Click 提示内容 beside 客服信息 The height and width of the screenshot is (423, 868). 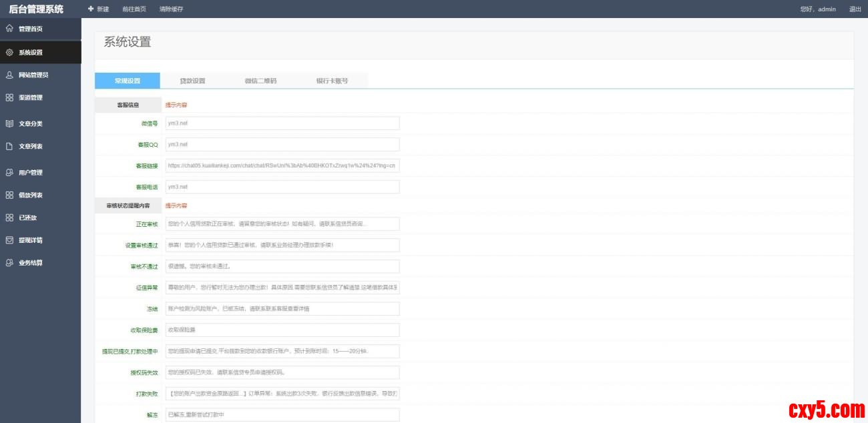[x=176, y=105]
